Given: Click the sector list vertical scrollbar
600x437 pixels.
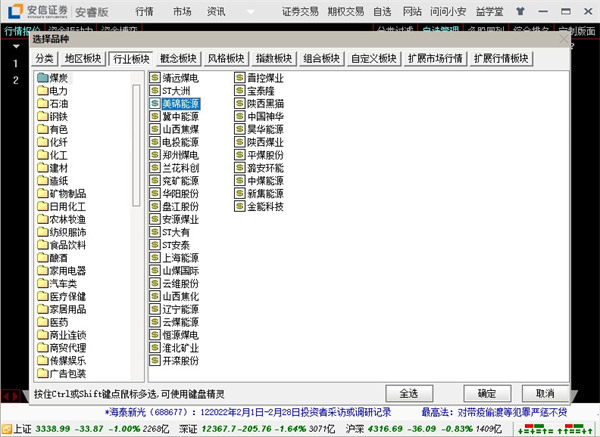Looking at the screenshot, I should click(x=137, y=220).
